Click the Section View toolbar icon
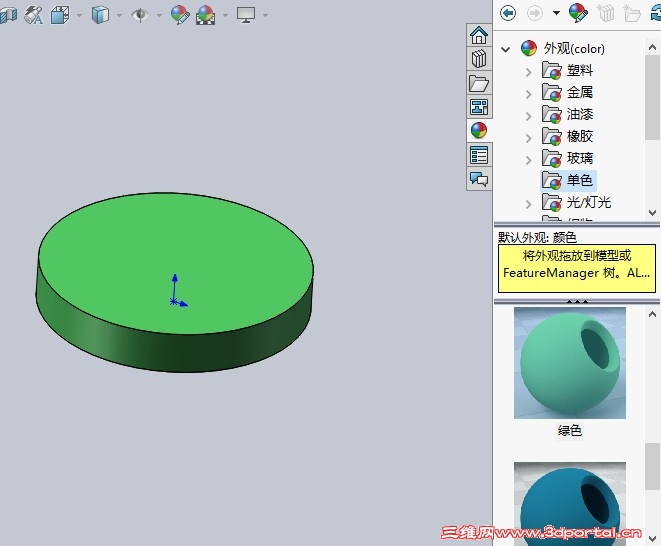The width and height of the screenshot is (661, 546). point(8,15)
